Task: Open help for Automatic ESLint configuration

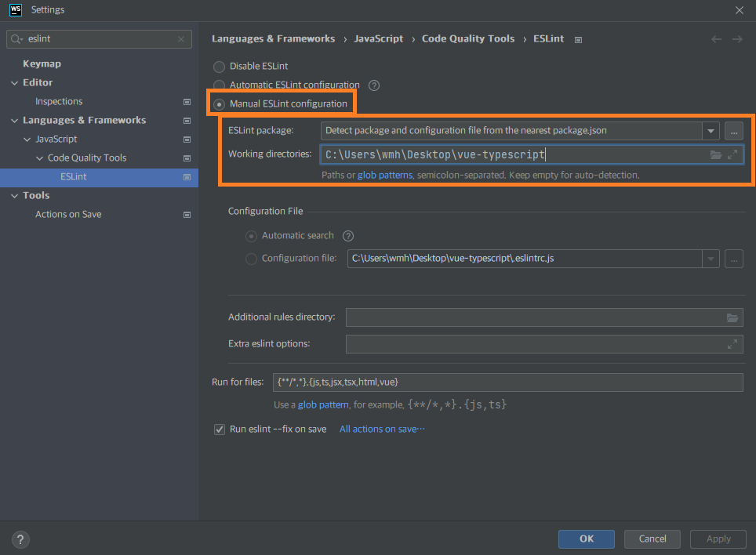Action: coord(374,85)
